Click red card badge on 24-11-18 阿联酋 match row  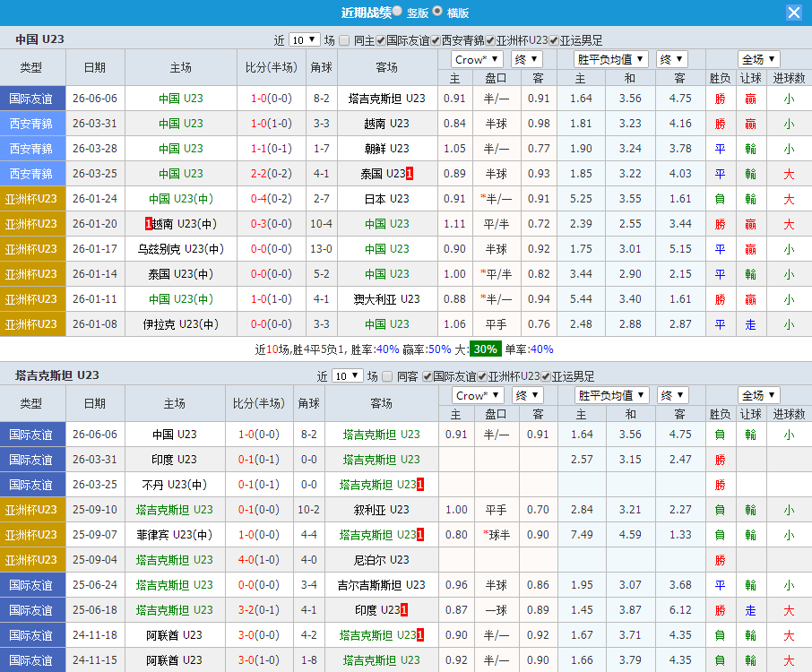[420, 635]
